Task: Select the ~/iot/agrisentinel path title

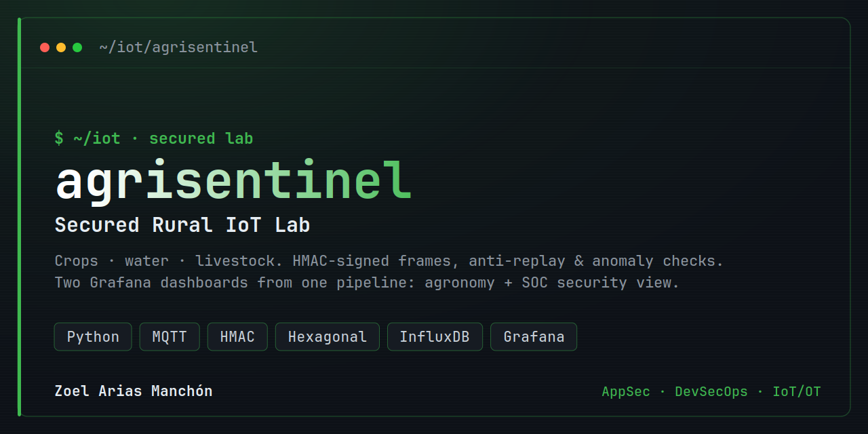Action: click(x=178, y=47)
